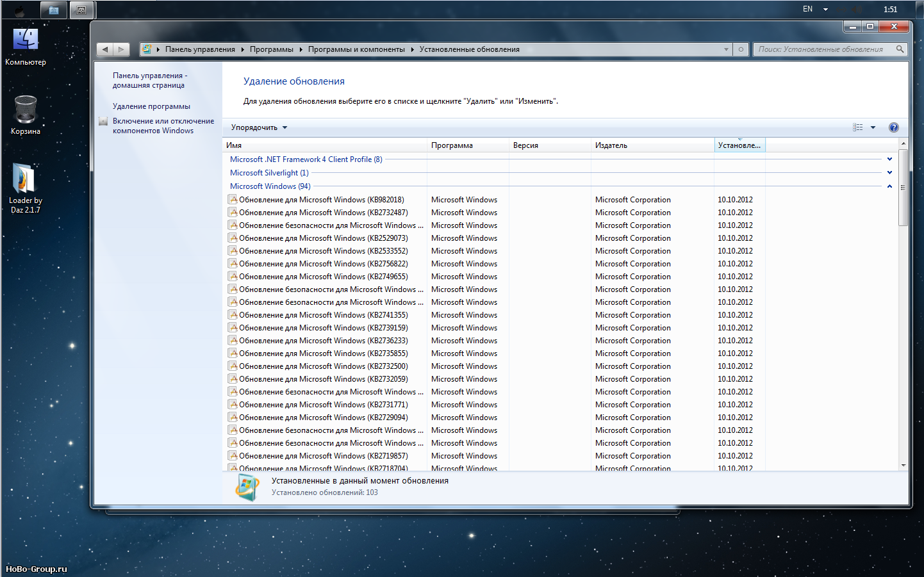Open view options dropdown arrow
The width and height of the screenshot is (924, 577).
pos(873,127)
